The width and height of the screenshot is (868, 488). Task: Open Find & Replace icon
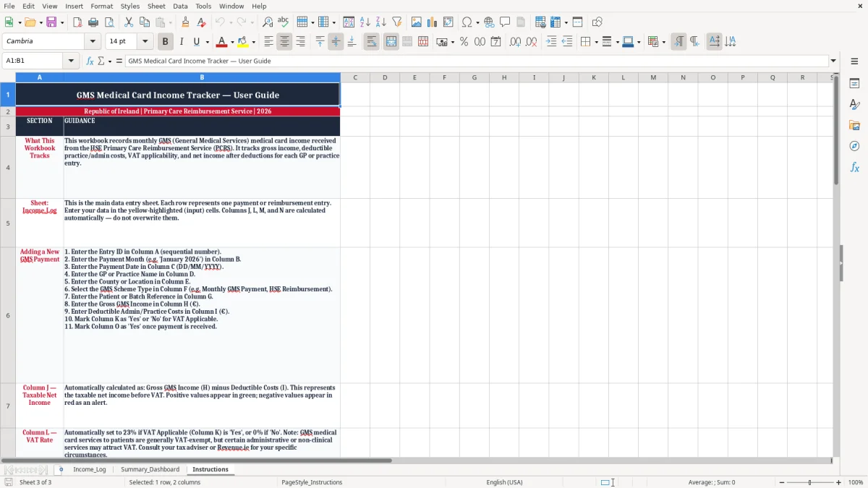coord(267,22)
